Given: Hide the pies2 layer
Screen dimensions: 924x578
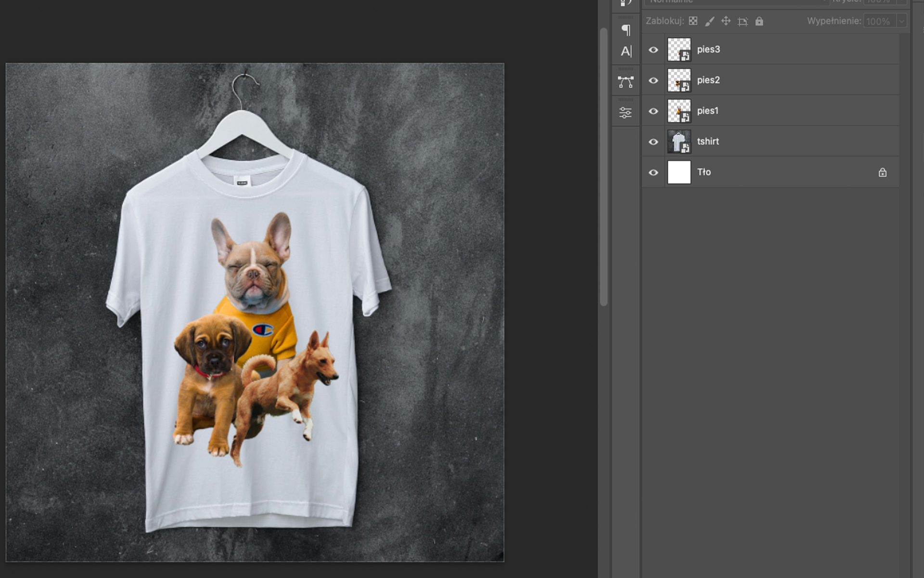Looking at the screenshot, I should coord(653,80).
